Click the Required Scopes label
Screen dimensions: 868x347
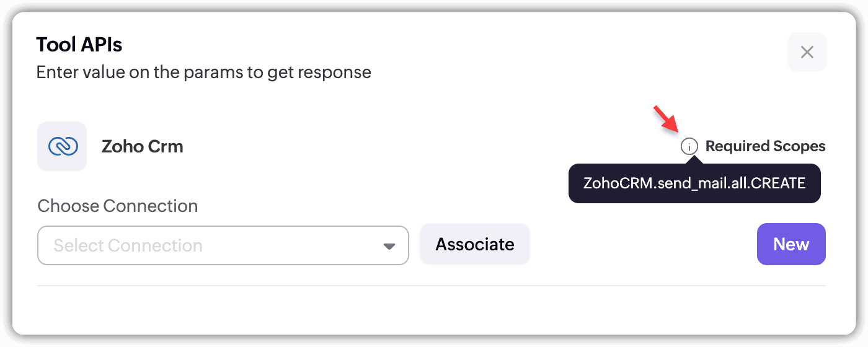[765, 147]
